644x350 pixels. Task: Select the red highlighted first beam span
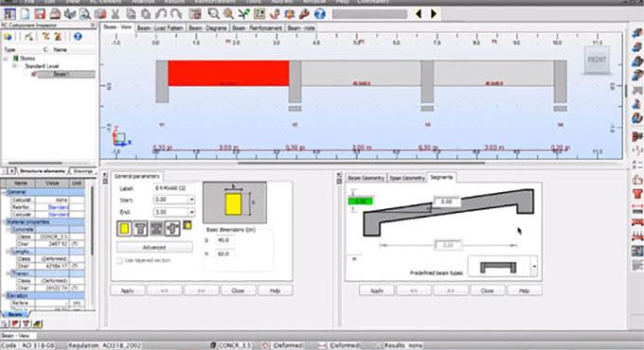(x=228, y=74)
